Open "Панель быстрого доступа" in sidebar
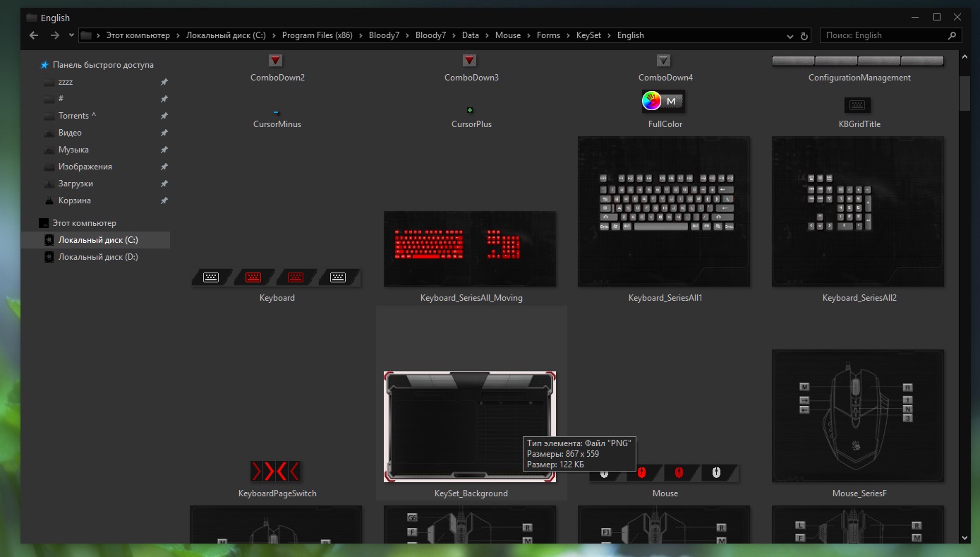 click(103, 65)
